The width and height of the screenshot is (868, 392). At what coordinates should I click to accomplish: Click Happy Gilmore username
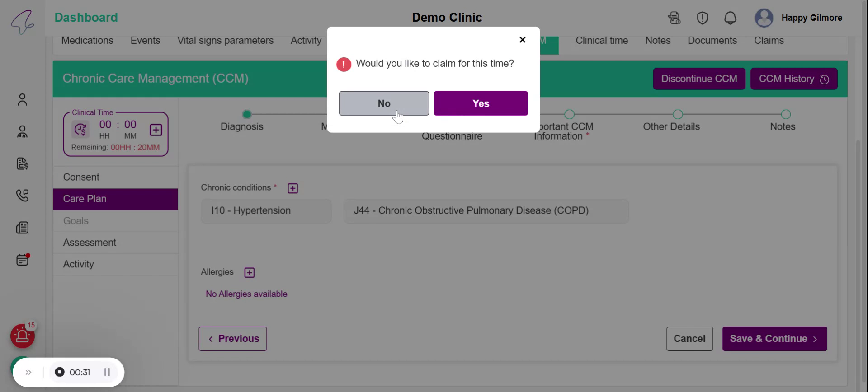[811, 18]
